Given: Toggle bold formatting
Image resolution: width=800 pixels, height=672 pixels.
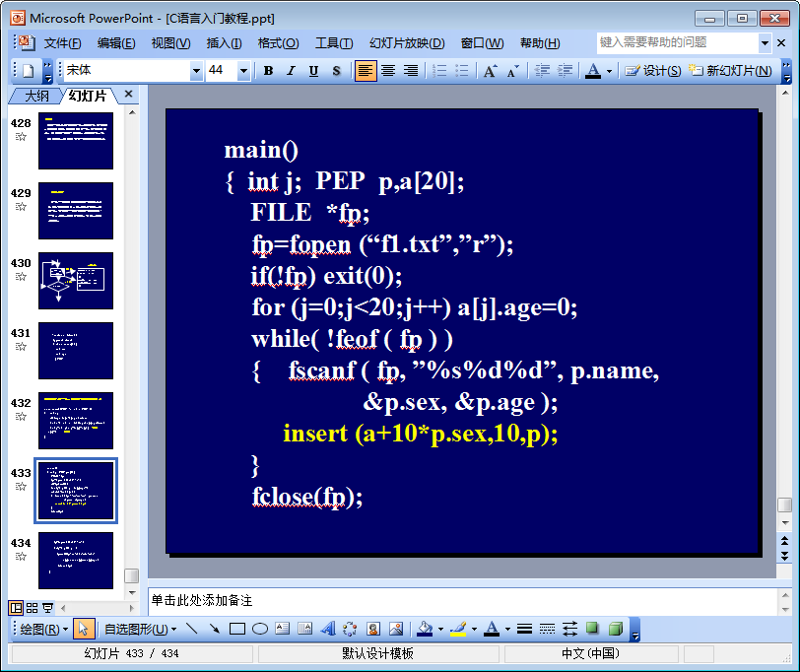Looking at the screenshot, I should point(268,71).
